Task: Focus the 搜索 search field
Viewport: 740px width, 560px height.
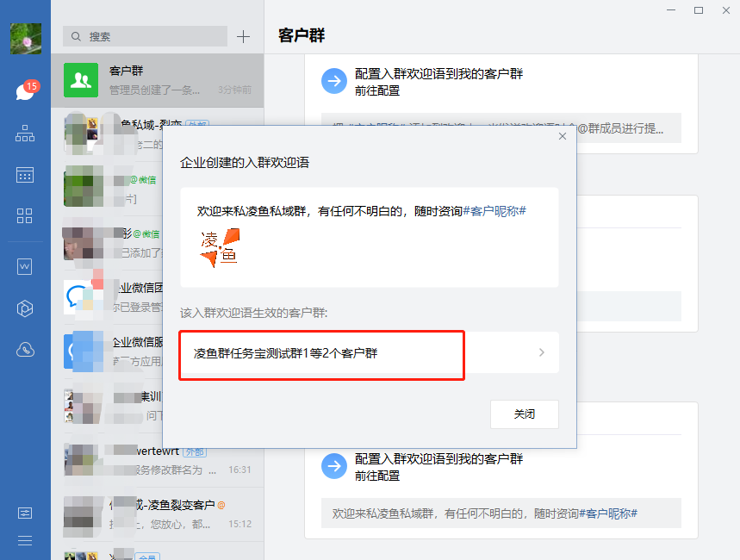Action: (146, 37)
